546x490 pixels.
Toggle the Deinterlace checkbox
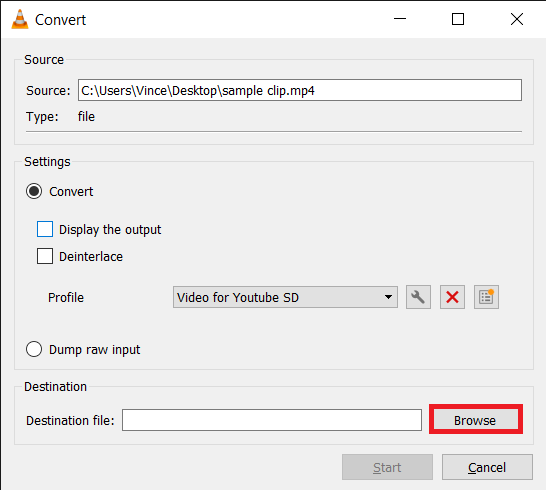click(x=45, y=256)
